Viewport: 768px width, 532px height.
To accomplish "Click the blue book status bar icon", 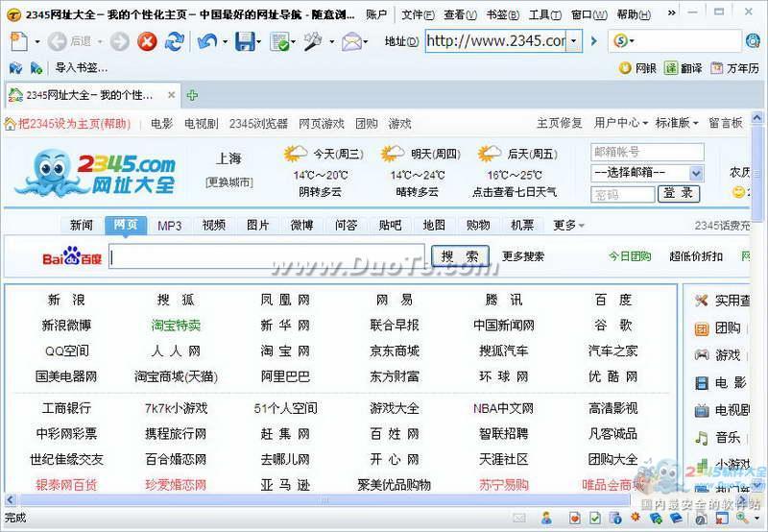I will click(676, 518).
